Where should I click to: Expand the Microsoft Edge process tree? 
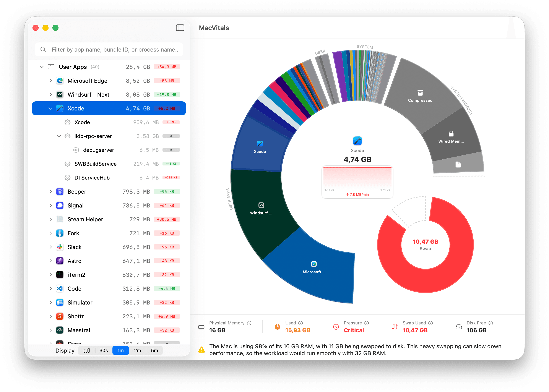(x=50, y=81)
